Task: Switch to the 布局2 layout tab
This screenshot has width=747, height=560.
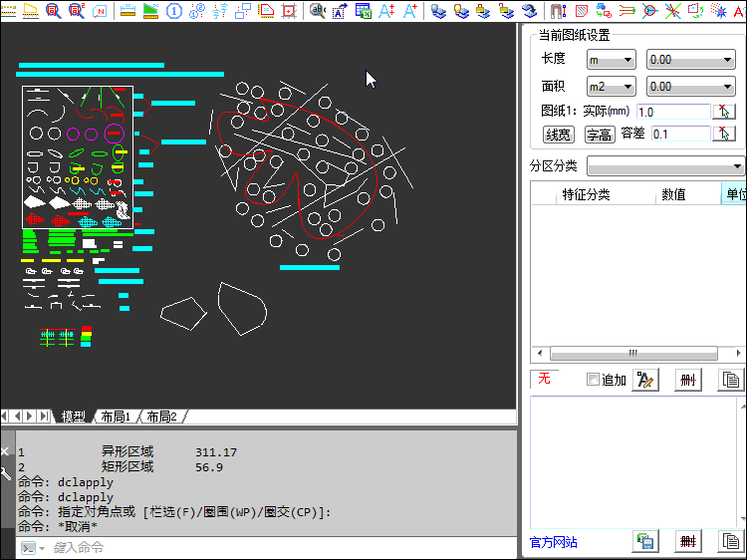Action: tap(161, 417)
